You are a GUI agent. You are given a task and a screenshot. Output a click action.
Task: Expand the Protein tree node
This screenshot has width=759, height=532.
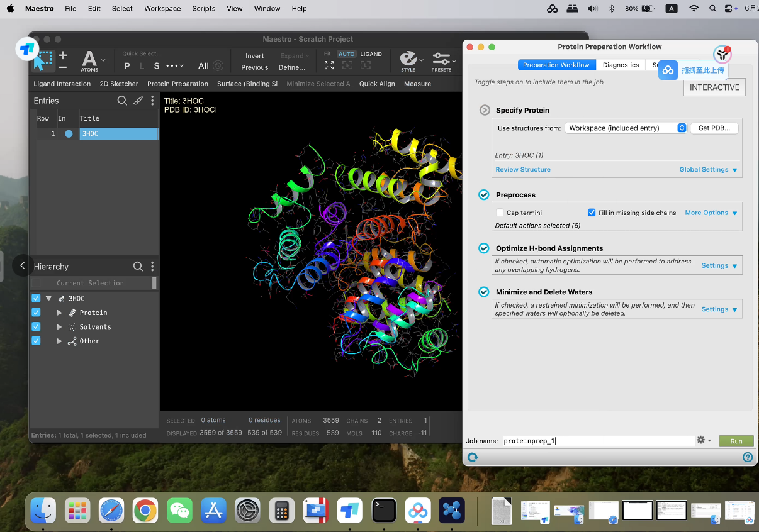(60, 313)
